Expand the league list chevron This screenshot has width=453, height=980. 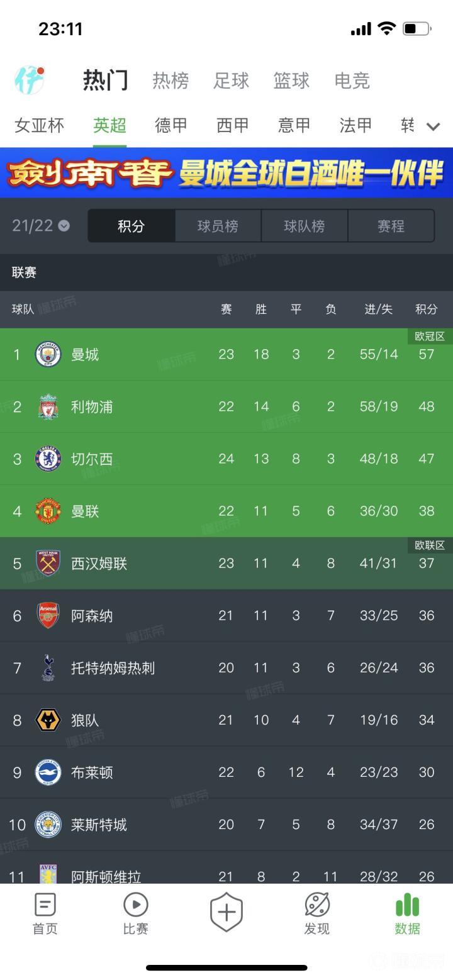433,126
